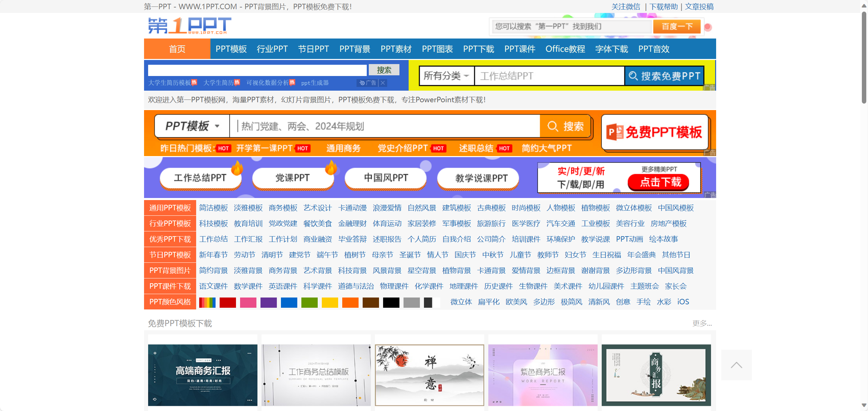The width and height of the screenshot is (868, 411).
Task: Click the PowerPoint icon in 免费PPT模板 banner
Action: pos(615,132)
